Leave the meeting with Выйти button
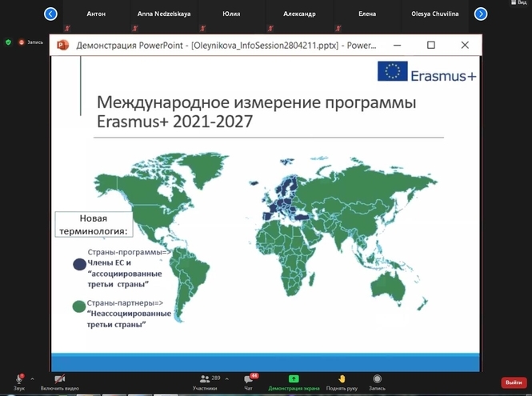 click(514, 382)
